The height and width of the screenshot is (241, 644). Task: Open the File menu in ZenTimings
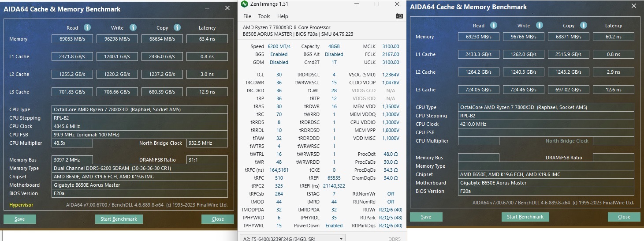coord(247,16)
